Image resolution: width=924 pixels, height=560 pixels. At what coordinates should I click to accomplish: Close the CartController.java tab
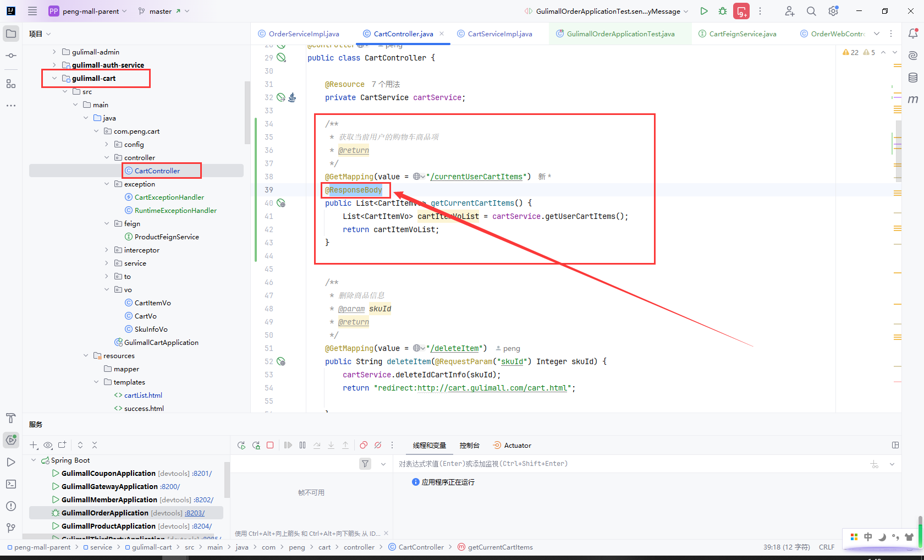442,34
